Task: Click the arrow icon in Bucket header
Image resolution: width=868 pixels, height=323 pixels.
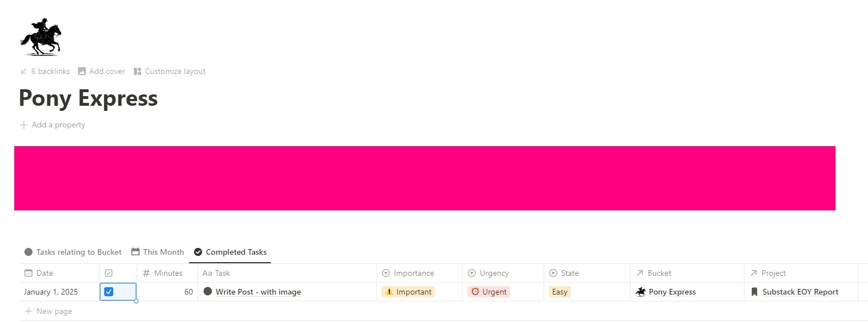Action: click(x=640, y=273)
